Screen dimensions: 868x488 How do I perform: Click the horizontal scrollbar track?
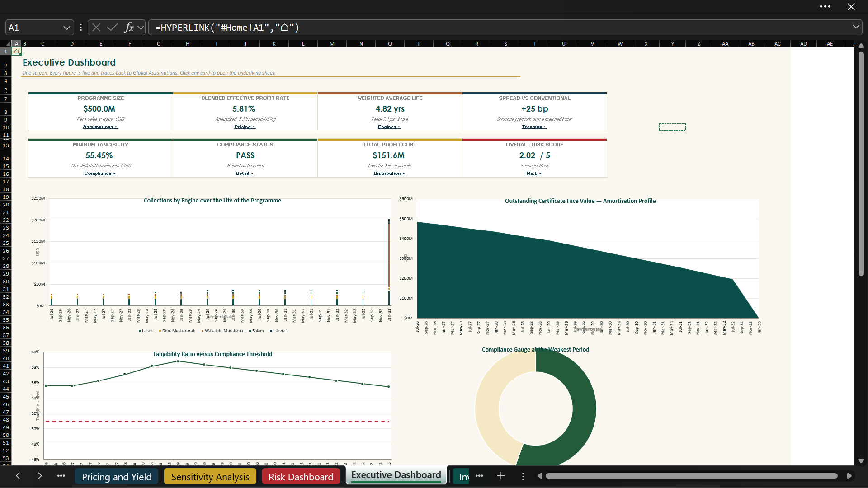pos(691,476)
